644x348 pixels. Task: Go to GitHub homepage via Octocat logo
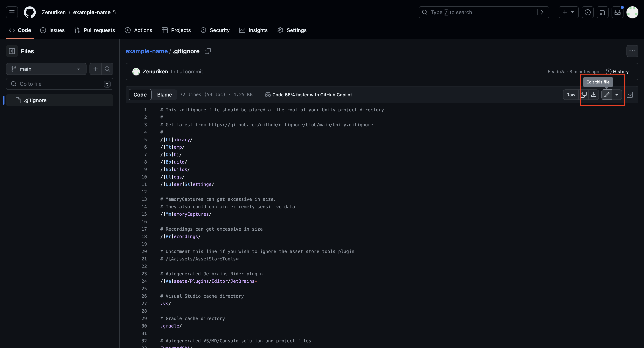click(30, 12)
